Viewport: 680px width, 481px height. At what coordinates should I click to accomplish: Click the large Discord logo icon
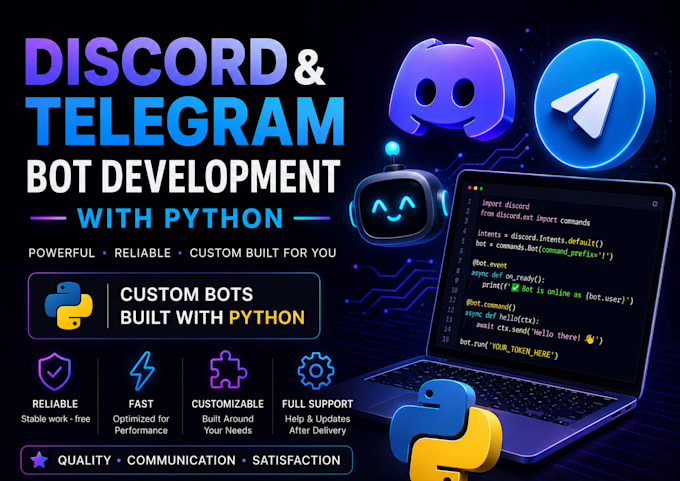452,87
